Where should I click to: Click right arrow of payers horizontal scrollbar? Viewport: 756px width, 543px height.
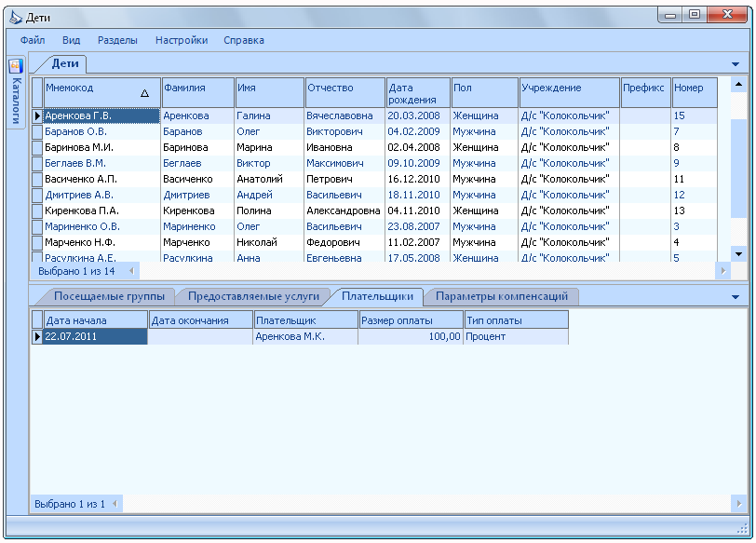coord(739,504)
